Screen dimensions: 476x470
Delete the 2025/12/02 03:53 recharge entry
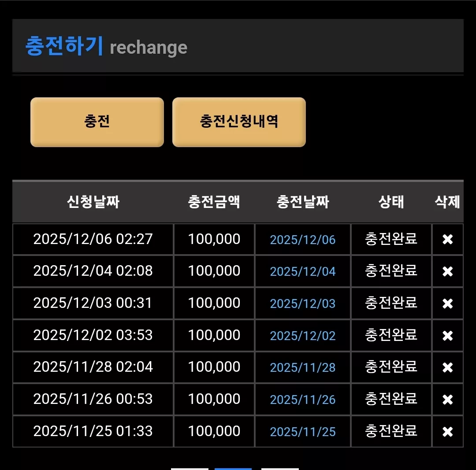447,336
